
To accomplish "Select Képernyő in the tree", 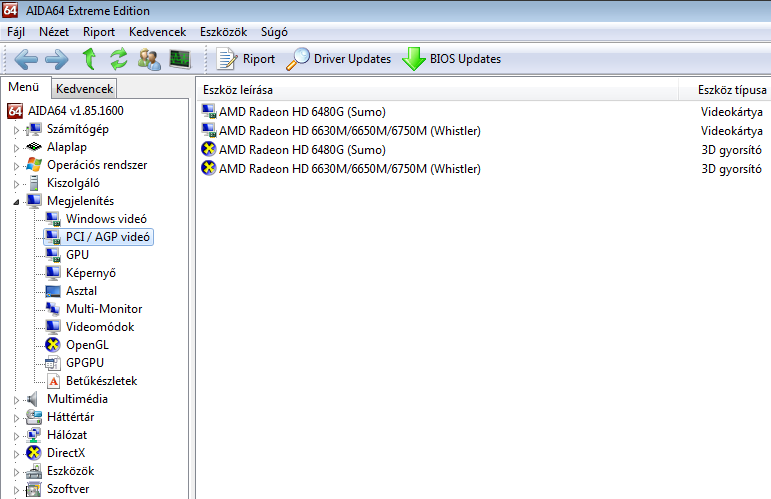I will 91,273.
